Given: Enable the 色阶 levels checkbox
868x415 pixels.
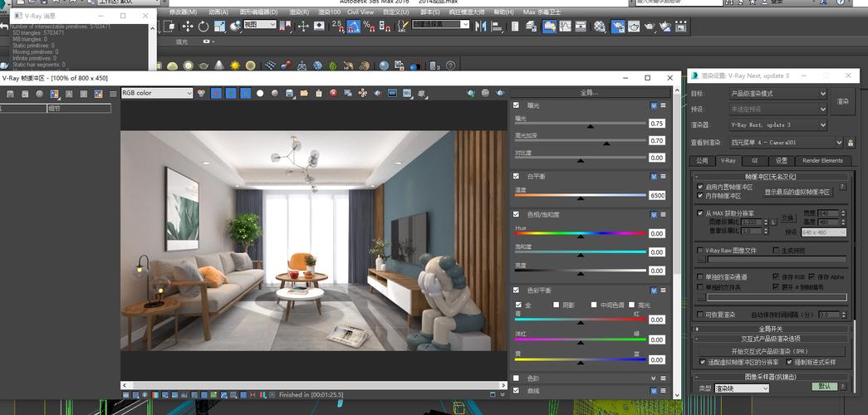Looking at the screenshot, I should click(x=517, y=378).
